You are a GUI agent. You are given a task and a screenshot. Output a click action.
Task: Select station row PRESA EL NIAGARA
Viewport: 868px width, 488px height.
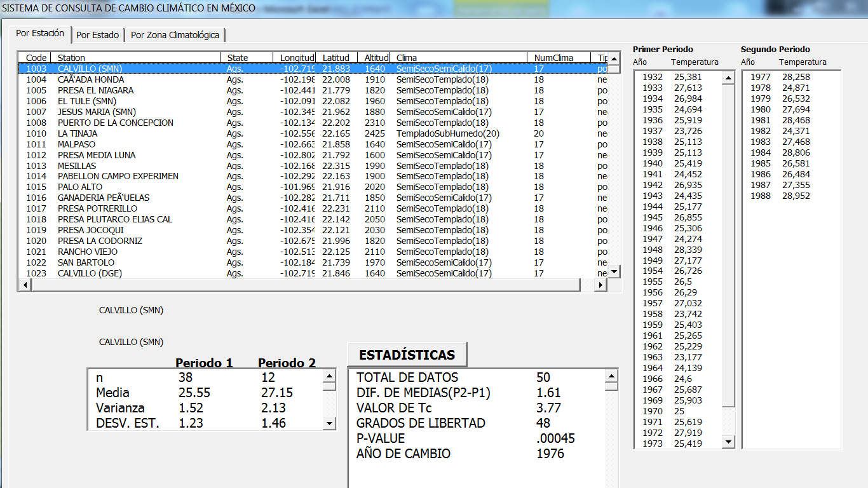point(95,90)
